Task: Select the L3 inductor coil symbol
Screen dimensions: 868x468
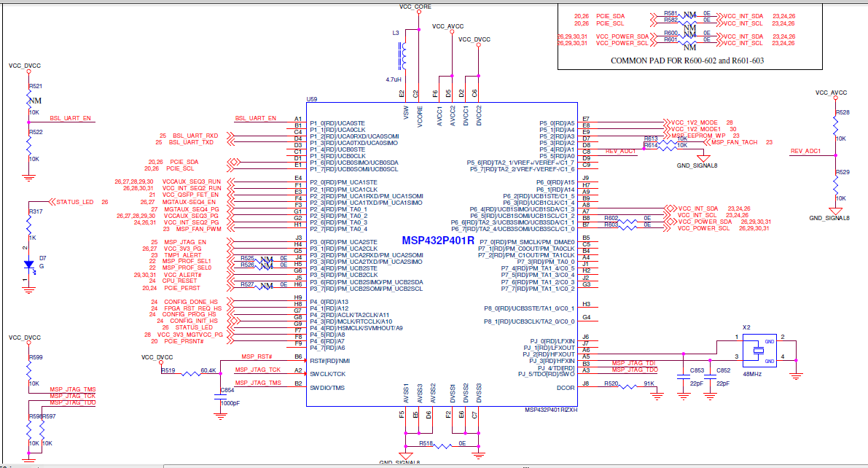Action: [x=403, y=56]
